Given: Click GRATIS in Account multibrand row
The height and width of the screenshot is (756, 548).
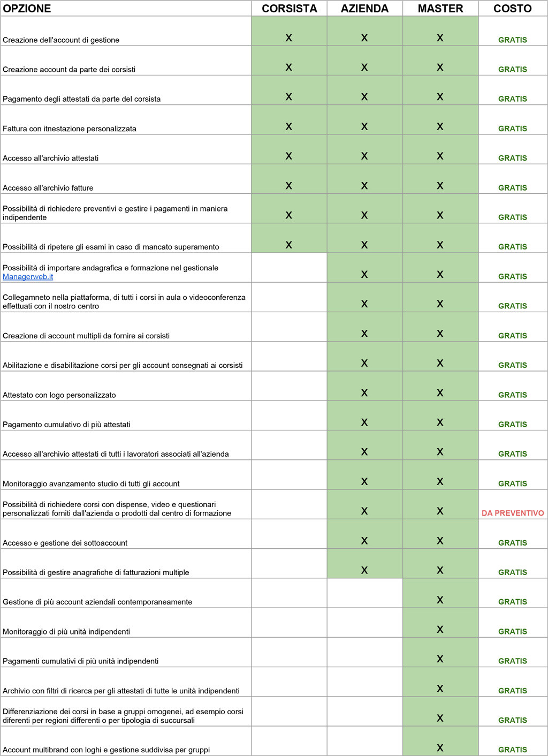Looking at the screenshot, I should click(512, 750).
